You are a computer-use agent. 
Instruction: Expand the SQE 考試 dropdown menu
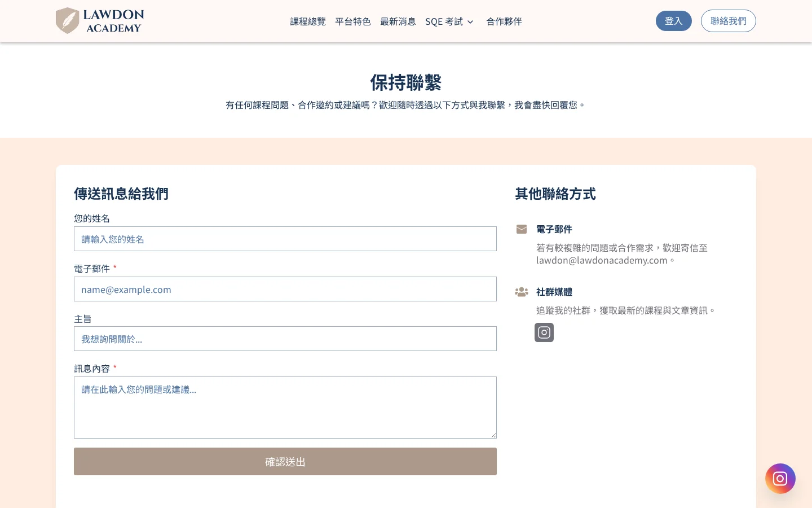(x=449, y=21)
